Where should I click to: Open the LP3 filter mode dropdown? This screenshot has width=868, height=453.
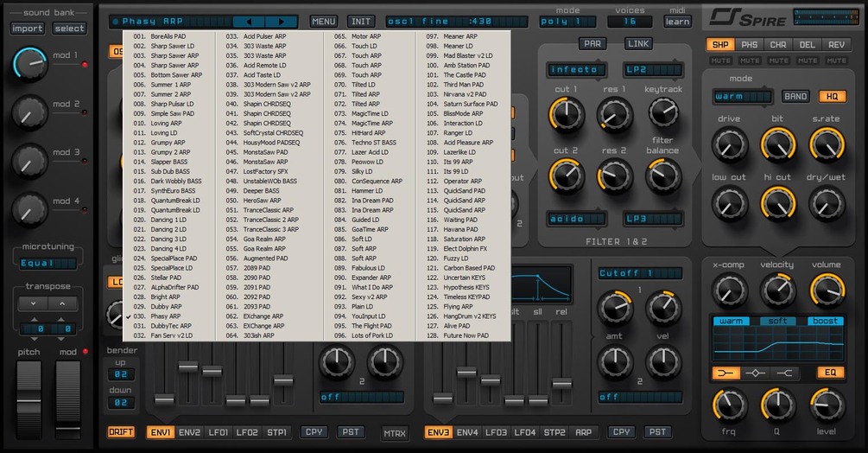[x=653, y=219]
